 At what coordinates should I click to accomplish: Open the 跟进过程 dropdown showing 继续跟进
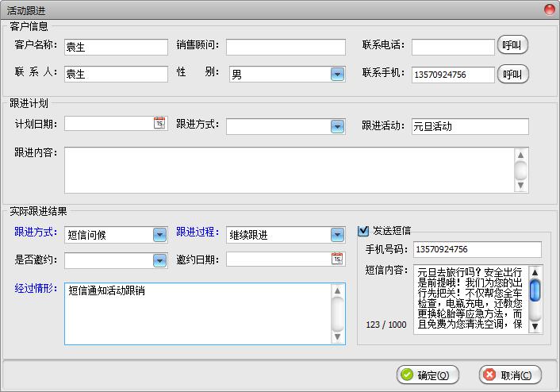tap(337, 235)
